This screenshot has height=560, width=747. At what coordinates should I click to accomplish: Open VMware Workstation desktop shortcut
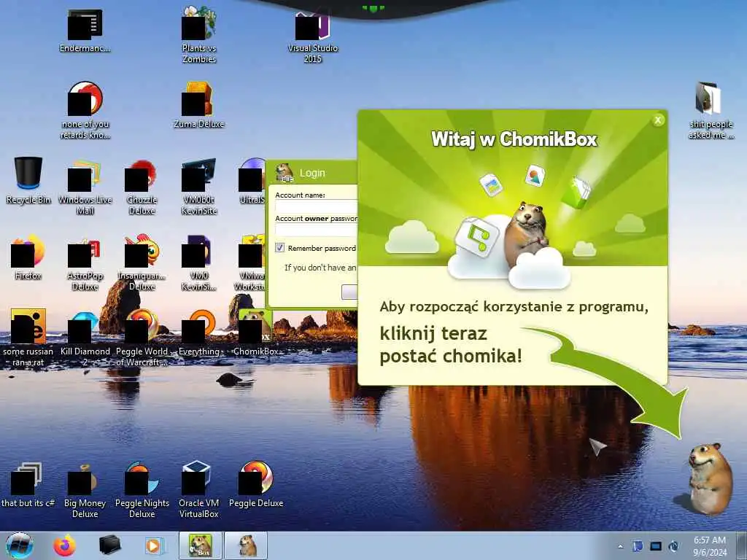click(x=251, y=262)
